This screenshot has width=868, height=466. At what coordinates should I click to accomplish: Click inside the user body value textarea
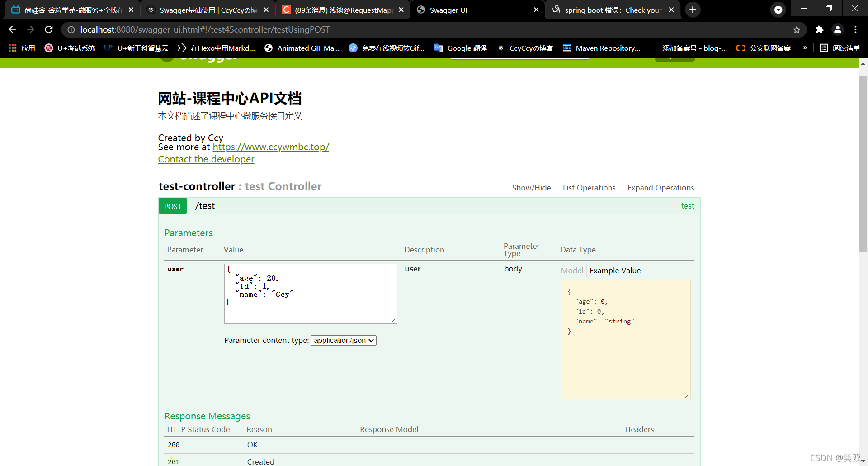[x=311, y=294]
